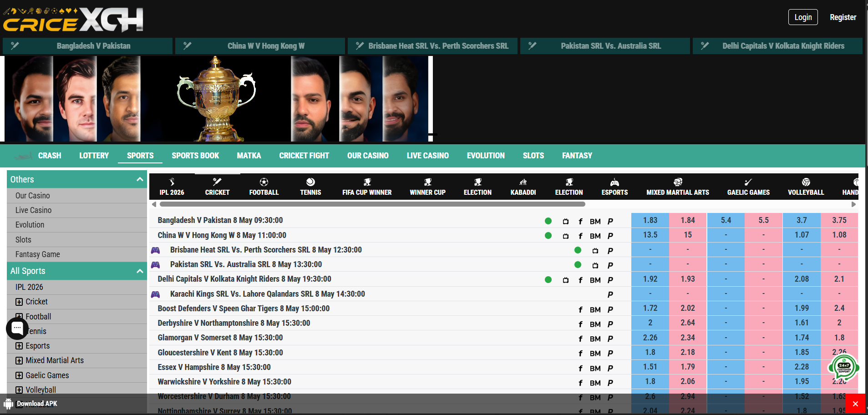Select the Esports gamepad icon
Screen dimensions: 868x415
[x=614, y=182]
